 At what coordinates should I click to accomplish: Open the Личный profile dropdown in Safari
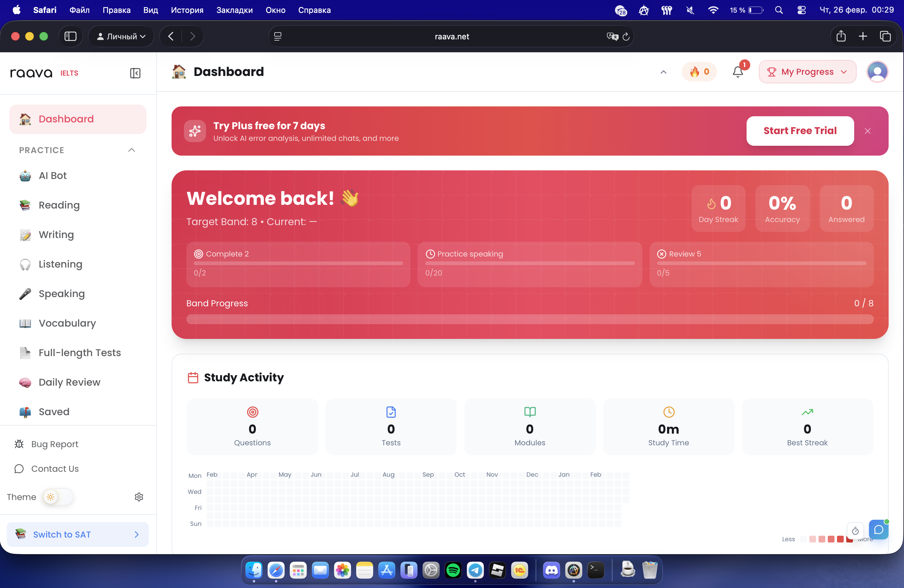(121, 37)
